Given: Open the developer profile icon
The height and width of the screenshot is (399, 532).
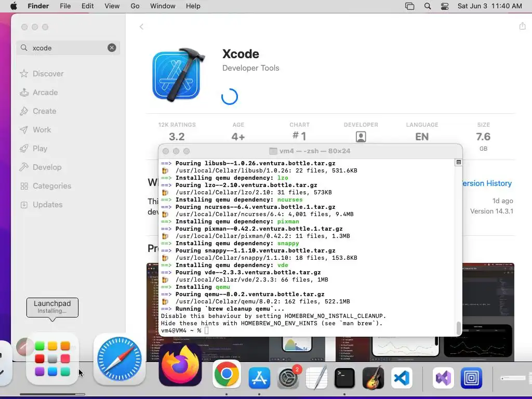Looking at the screenshot, I should [361, 137].
